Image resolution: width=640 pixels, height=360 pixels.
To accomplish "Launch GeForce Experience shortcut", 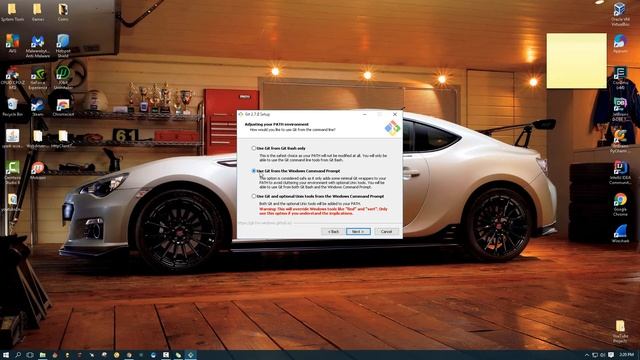I will click(x=38, y=78).
